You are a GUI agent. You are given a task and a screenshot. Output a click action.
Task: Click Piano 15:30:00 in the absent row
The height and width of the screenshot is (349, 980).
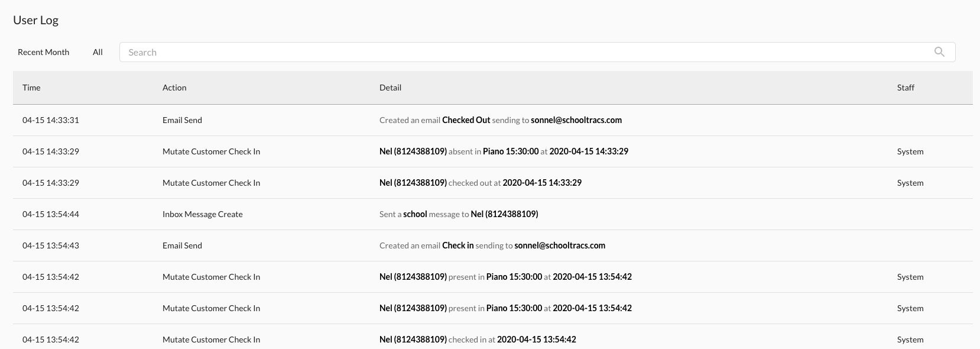(x=510, y=151)
